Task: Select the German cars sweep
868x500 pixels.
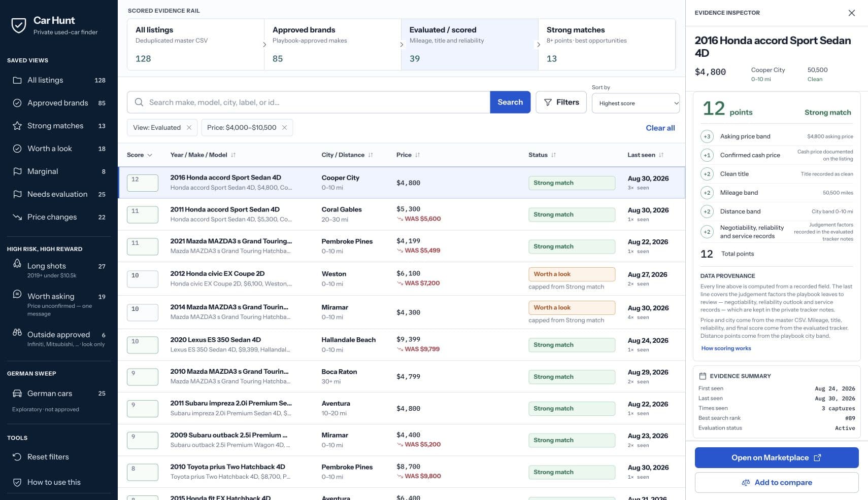Action: point(59,394)
